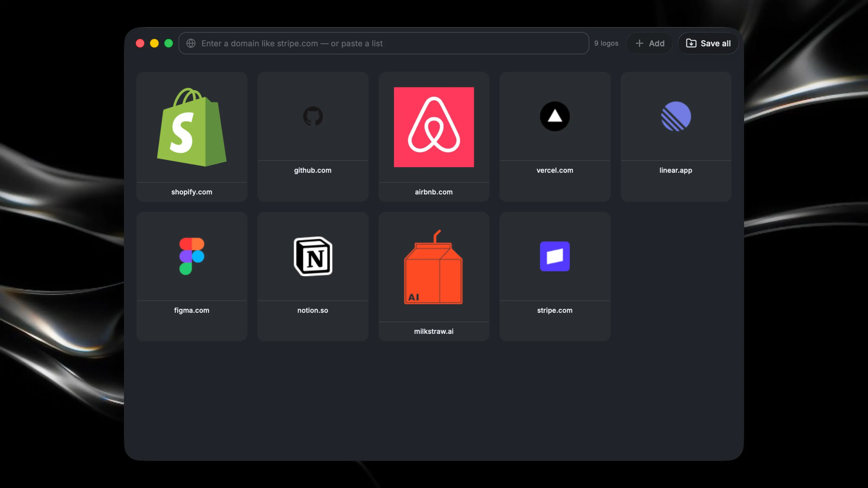The width and height of the screenshot is (868, 488).
Task: Select the Notion N logo
Action: [313, 256]
